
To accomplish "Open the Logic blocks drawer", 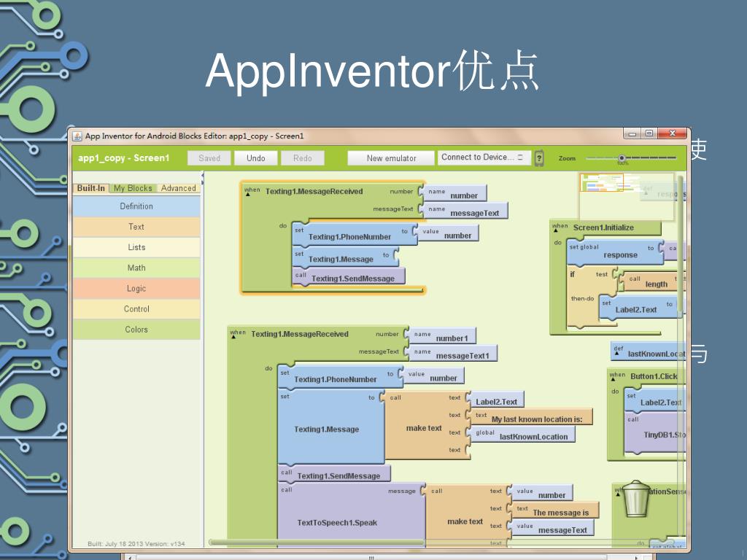I will tap(136, 288).
